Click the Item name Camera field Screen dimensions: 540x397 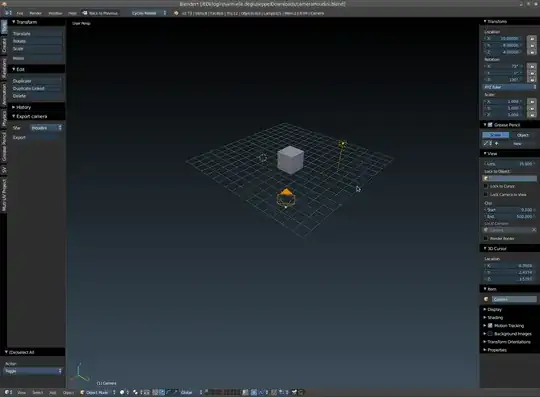tap(514, 299)
